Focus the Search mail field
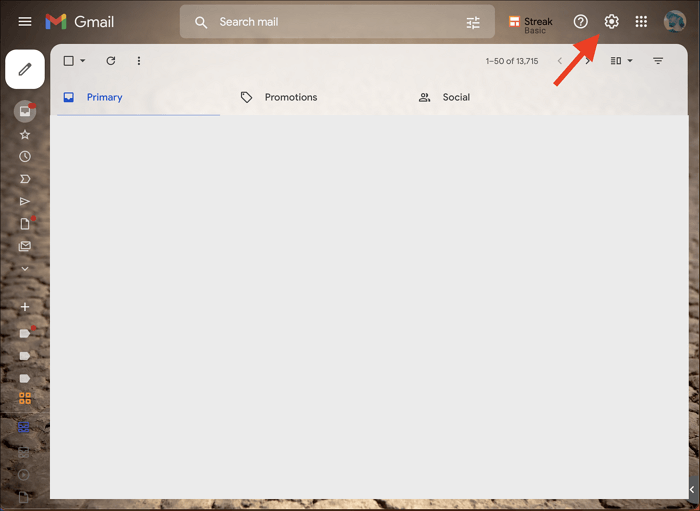This screenshot has width=700, height=511. coord(337,22)
